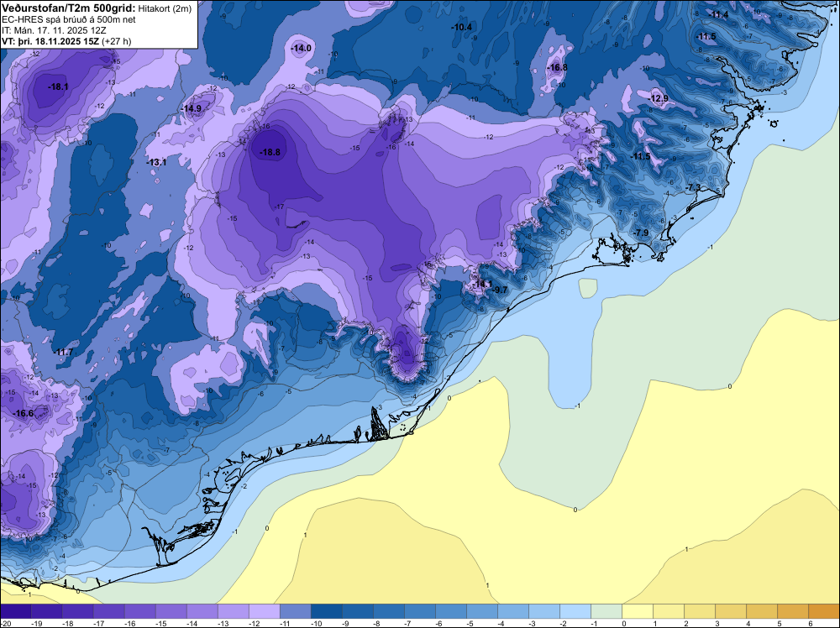This screenshot has height=628, width=840.
Task: Select the '5' label on the color scale
Action: 780,624
